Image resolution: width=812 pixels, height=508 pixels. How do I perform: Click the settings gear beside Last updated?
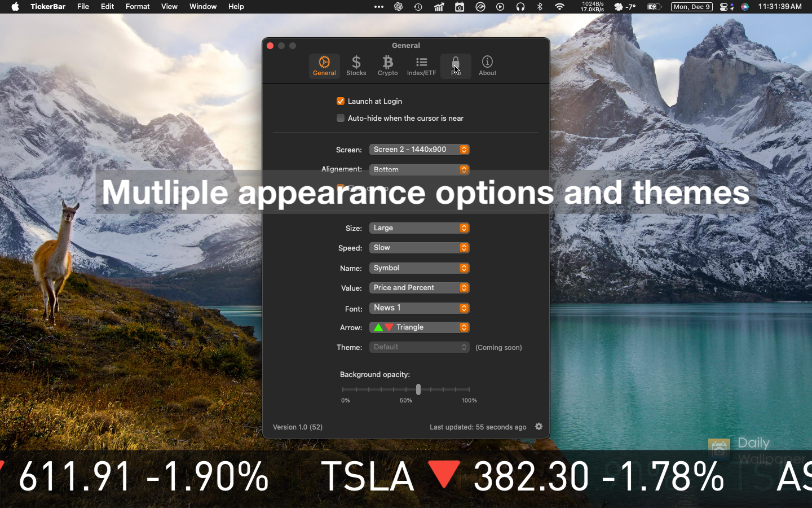click(539, 427)
